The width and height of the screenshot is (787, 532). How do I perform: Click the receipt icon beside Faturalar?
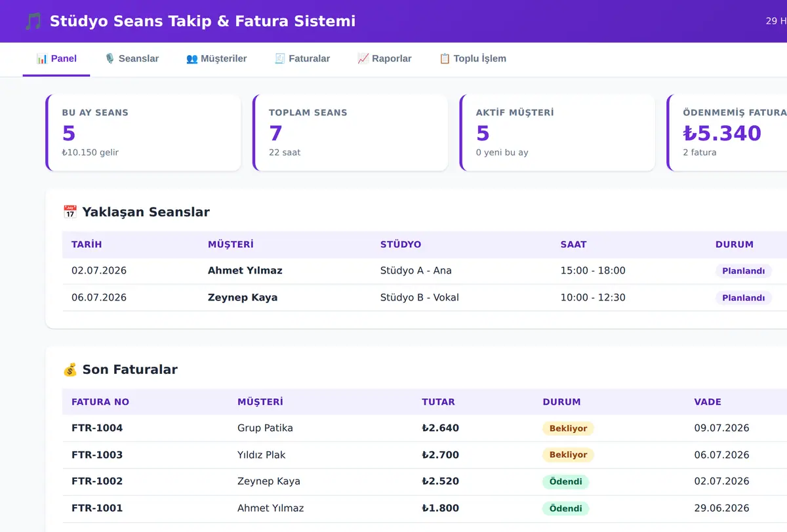[x=280, y=58]
